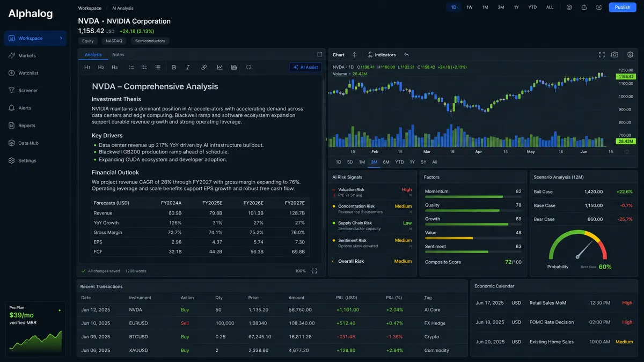Toggle bold formatting in the analysis editor
Viewport: 644px width, 362px height.
[174, 68]
